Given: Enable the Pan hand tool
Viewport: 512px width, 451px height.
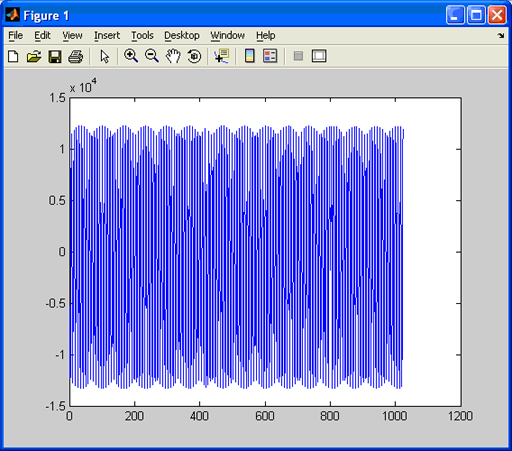Looking at the screenshot, I should (x=173, y=56).
